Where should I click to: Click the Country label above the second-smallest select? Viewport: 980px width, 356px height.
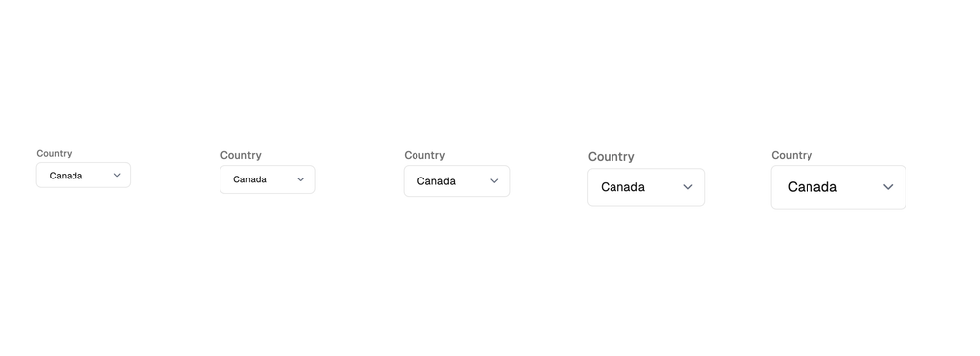(x=241, y=155)
